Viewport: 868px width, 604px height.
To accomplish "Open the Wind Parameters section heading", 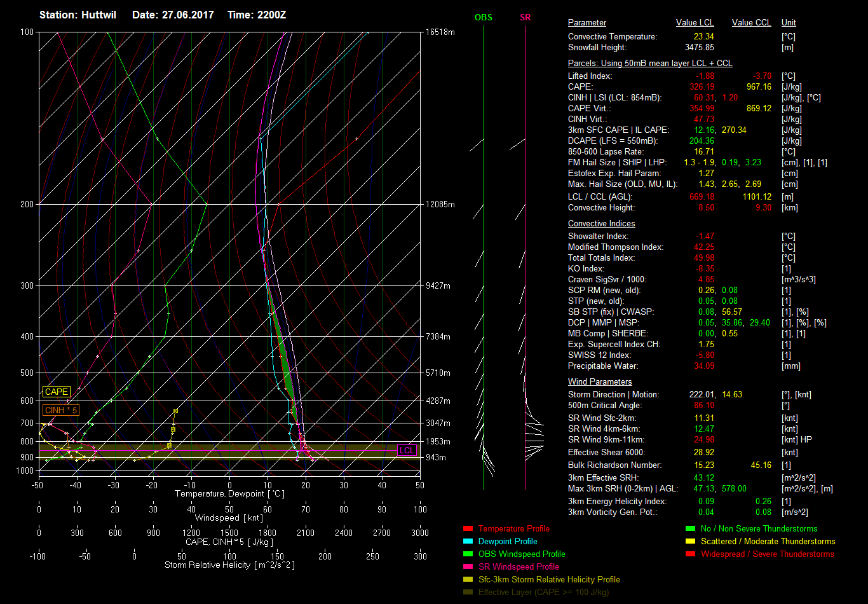I will [x=599, y=382].
